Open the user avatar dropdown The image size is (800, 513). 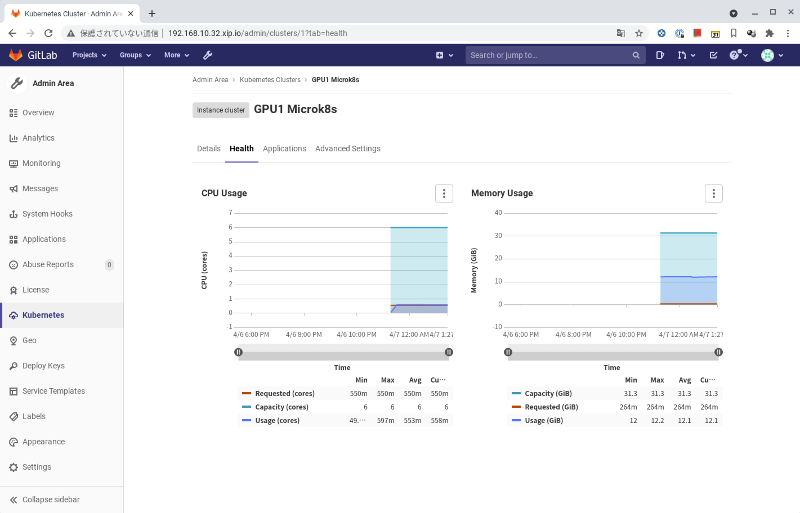pos(773,55)
